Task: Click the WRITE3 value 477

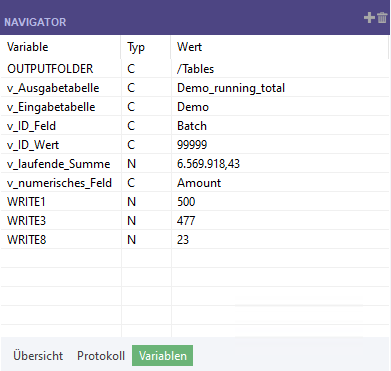Action: pyautogui.click(x=186, y=221)
